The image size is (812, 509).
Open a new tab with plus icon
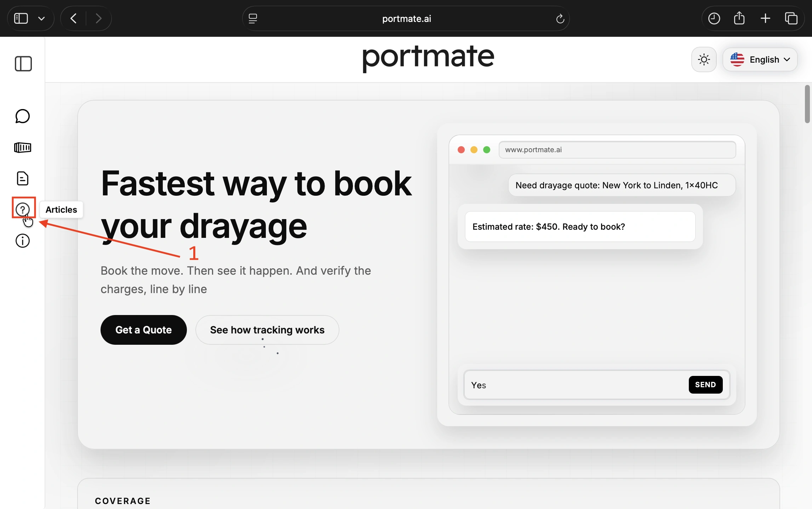pos(765,18)
